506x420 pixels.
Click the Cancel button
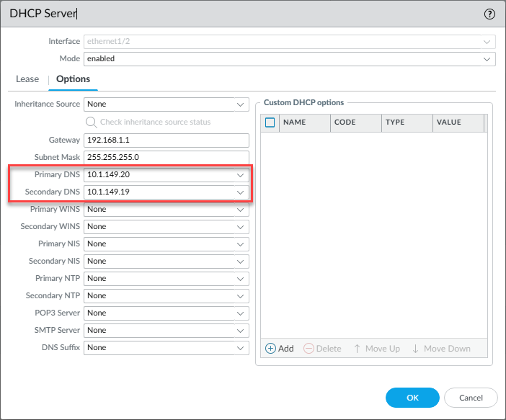pos(471,398)
